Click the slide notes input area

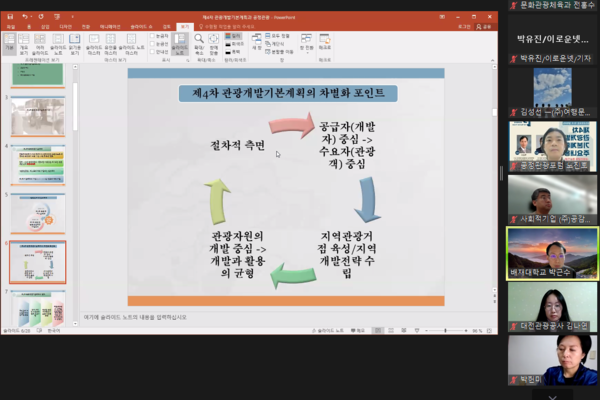(287, 317)
